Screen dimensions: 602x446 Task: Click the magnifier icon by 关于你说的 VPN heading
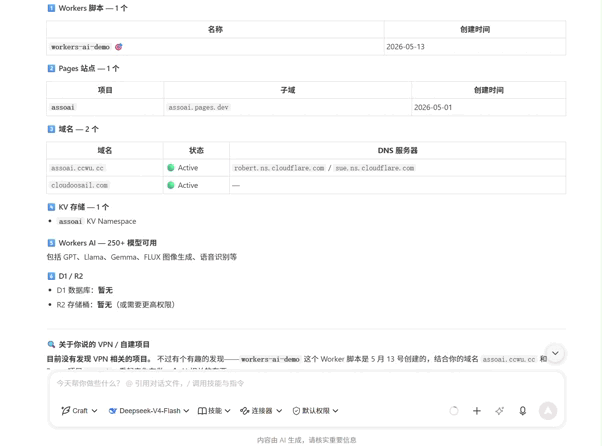[51, 344]
